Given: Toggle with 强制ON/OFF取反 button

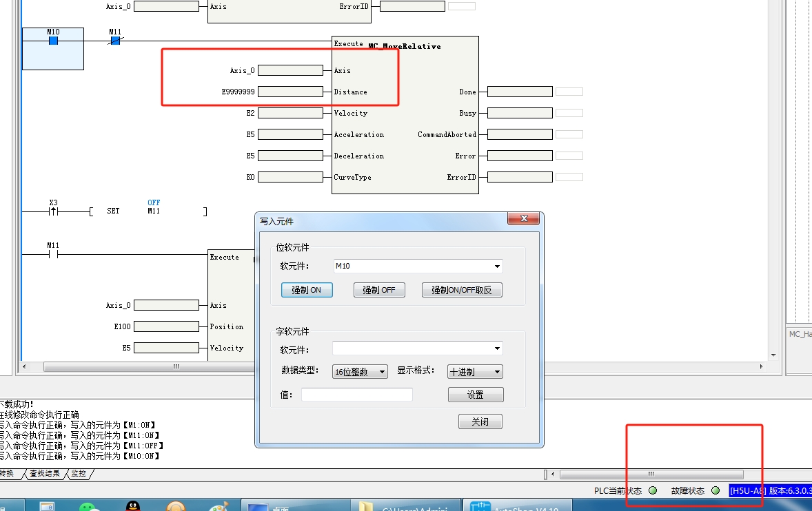Looking at the screenshot, I should coord(462,290).
